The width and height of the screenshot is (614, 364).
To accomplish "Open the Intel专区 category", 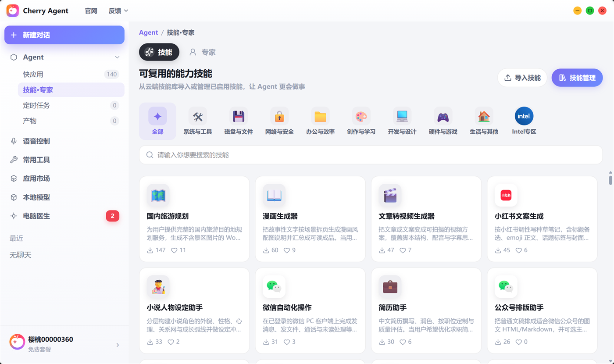I will click(524, 121).
